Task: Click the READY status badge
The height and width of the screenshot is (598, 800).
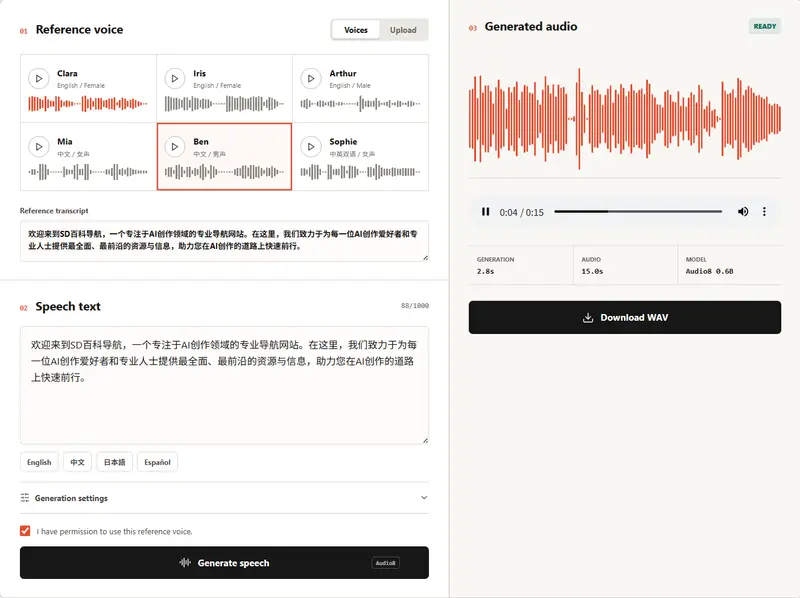Action: [764, 27]
